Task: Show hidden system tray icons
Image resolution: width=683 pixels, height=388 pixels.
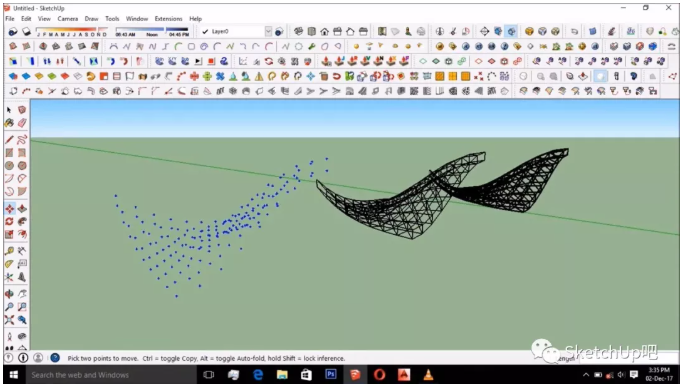Action: [586, 375]
